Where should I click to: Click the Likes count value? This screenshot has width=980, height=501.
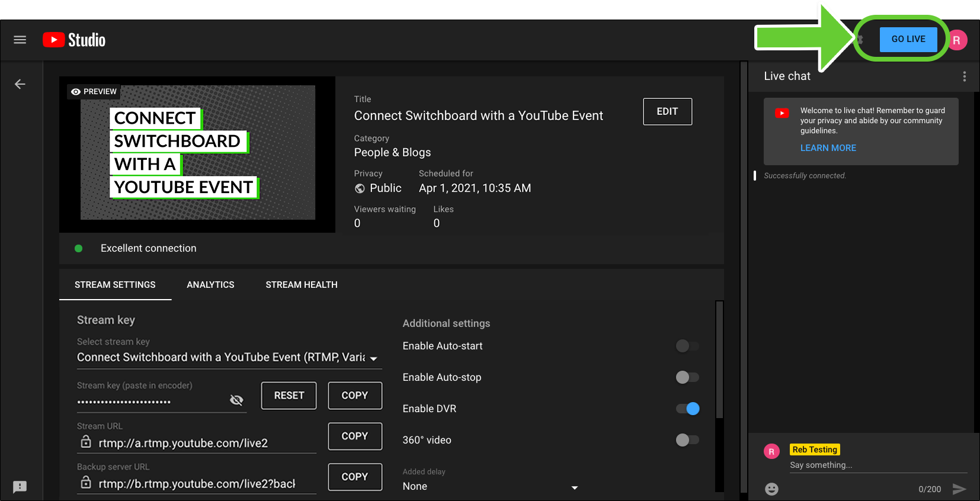pos(437,223)
